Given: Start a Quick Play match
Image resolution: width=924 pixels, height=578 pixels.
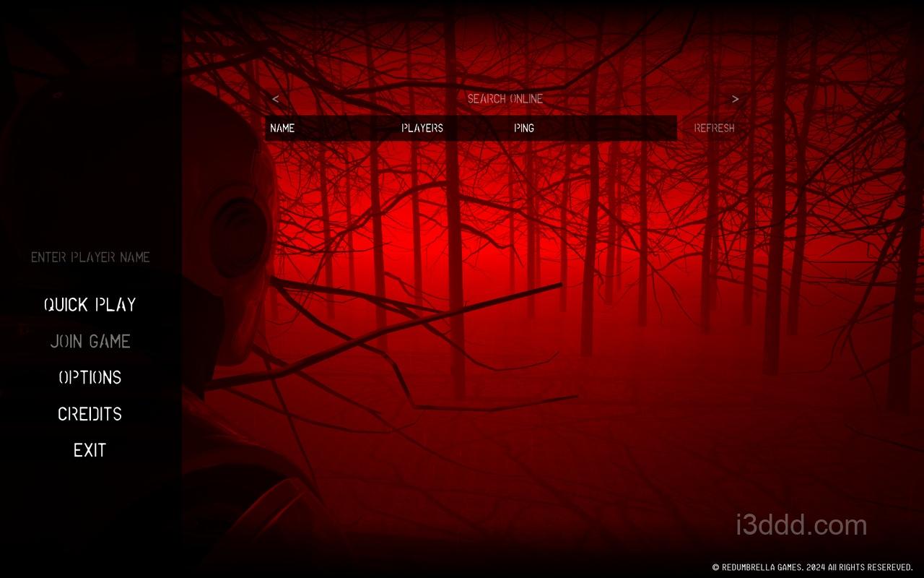Looking at the screenshot, I should point(90,305).
